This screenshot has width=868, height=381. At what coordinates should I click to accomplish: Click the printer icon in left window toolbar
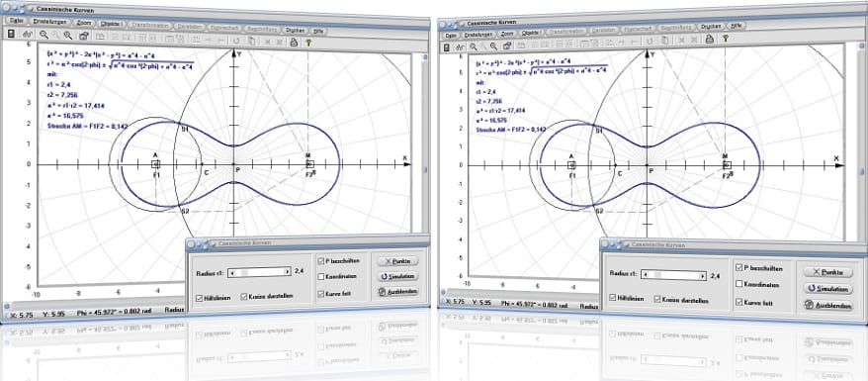(x=294, y=43)
